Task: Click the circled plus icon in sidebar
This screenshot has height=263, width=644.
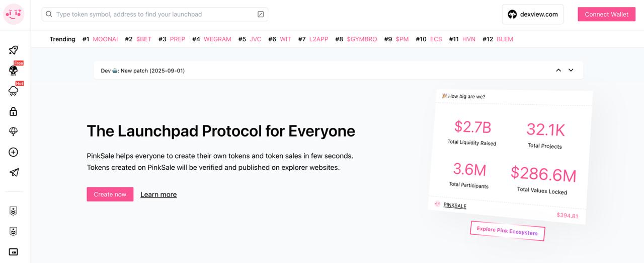Action: click(14, 152)
